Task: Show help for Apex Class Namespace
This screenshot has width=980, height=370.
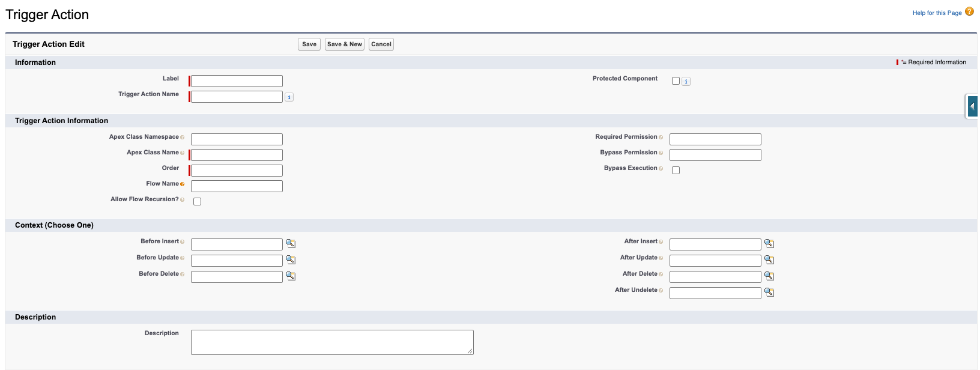Action: (x=183, y=138)
